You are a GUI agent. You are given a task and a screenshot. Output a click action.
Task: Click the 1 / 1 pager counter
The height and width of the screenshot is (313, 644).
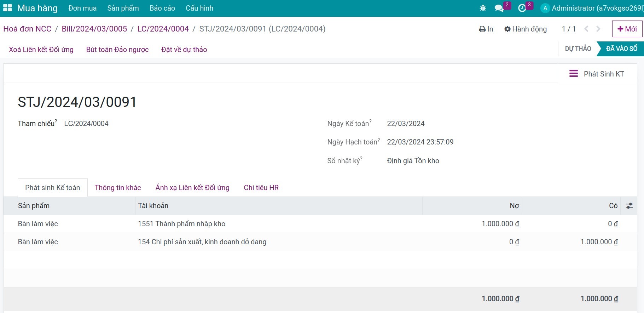(x=569, y=29)
